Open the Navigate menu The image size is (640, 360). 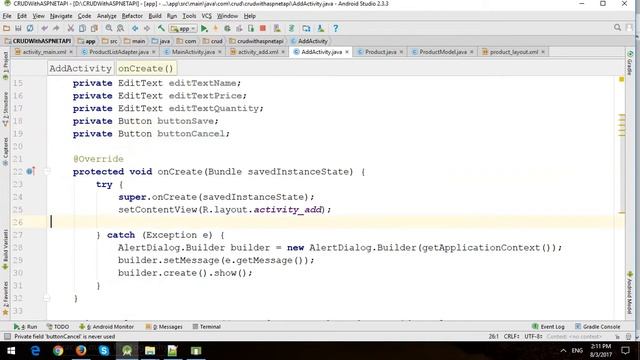point(61,16)
